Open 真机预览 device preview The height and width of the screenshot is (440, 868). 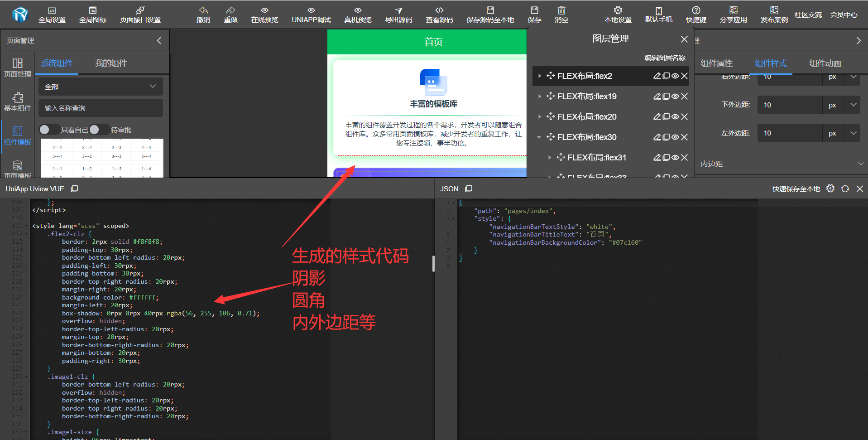(x=358, y=15)
